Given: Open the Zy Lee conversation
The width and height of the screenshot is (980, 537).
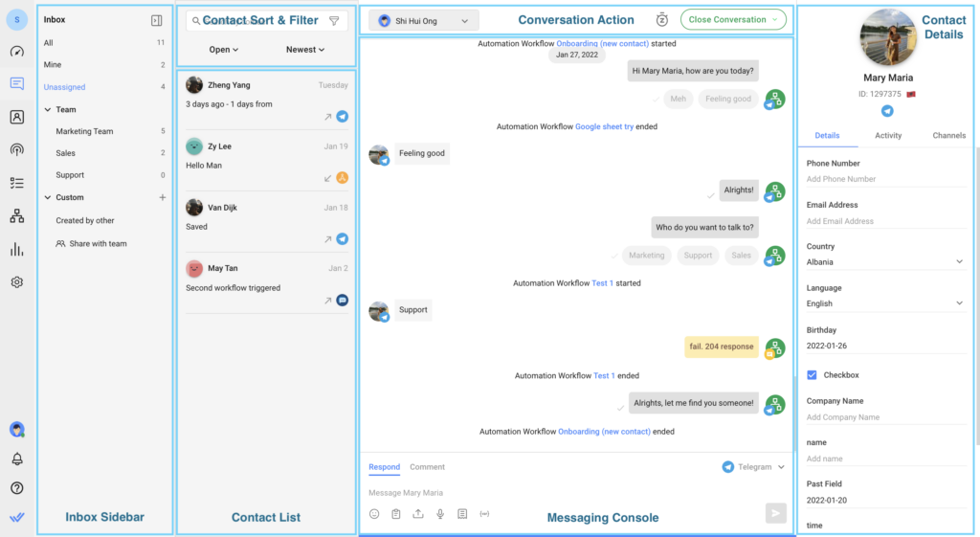Looking at the screenshot, I should pos(267,161).
